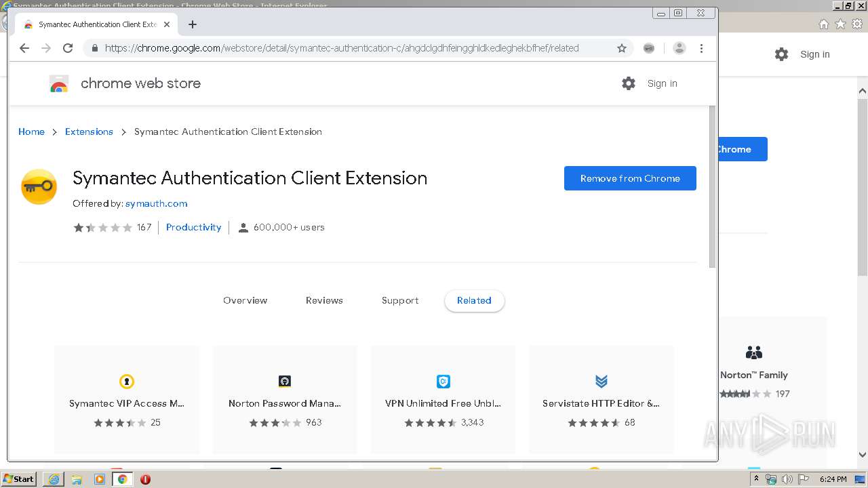Close the Symantec Authentication Client tab
Viewport: 868px width, 488px height.
pos(167,24)
